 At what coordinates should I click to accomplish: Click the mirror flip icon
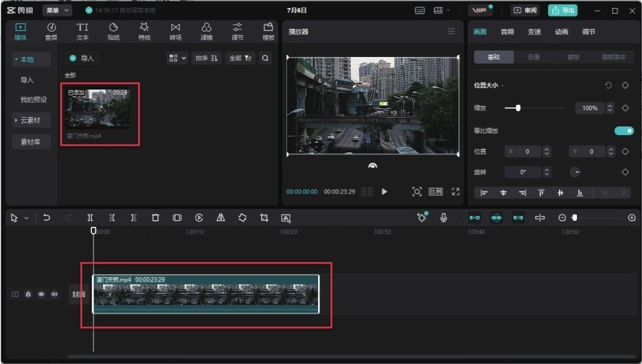pos(221,217)
